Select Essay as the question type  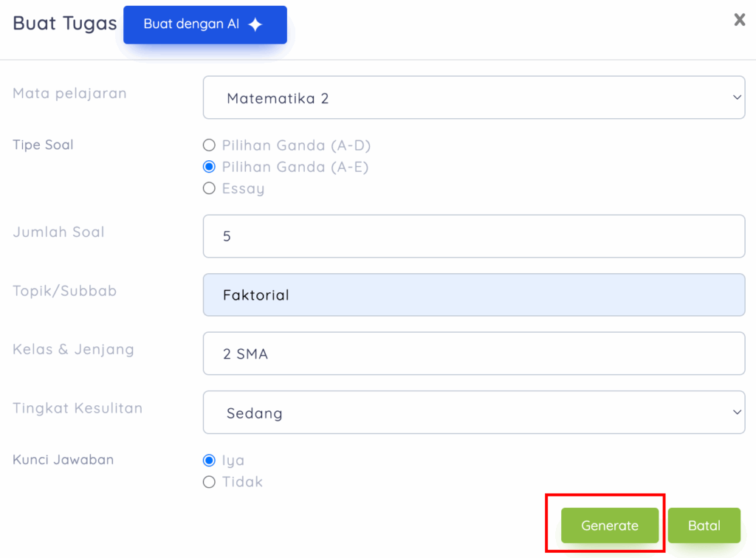pos(209,188)
